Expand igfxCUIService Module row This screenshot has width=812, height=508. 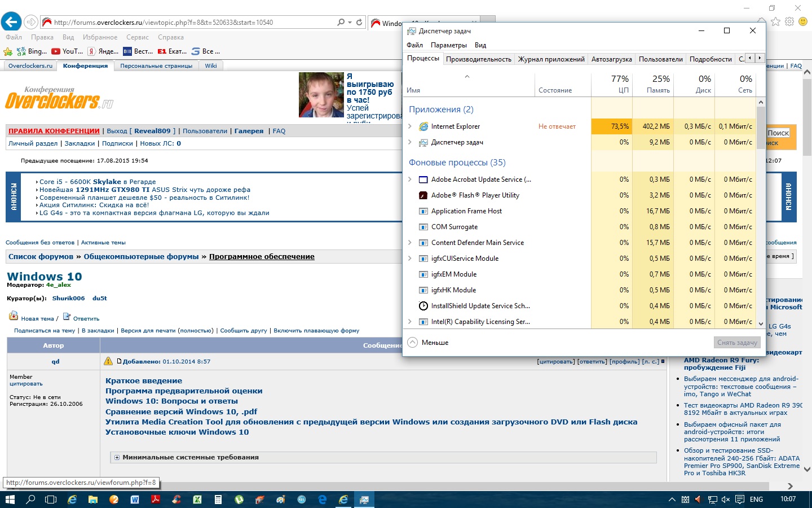(410, 259)
